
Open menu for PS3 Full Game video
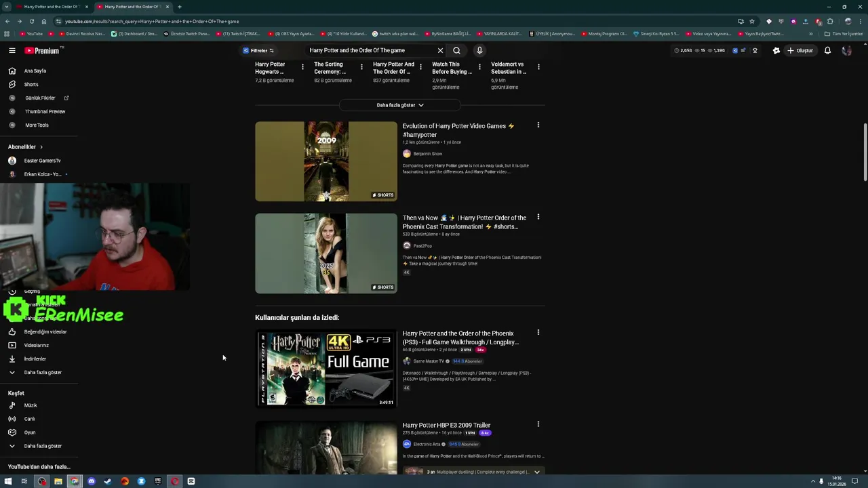(538, 333)
